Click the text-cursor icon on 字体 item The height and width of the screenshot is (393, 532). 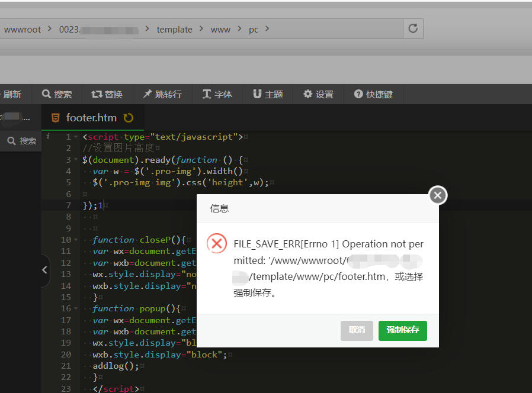(207, 94)
